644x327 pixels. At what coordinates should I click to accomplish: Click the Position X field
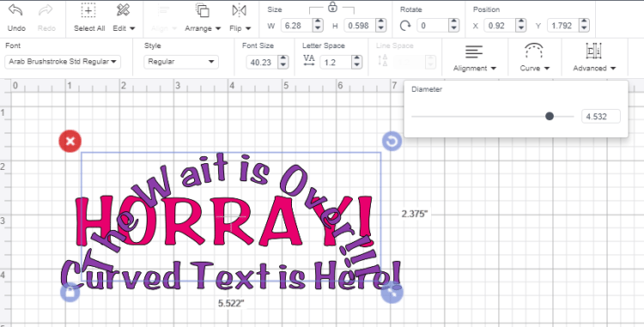(x=500, y=26)
